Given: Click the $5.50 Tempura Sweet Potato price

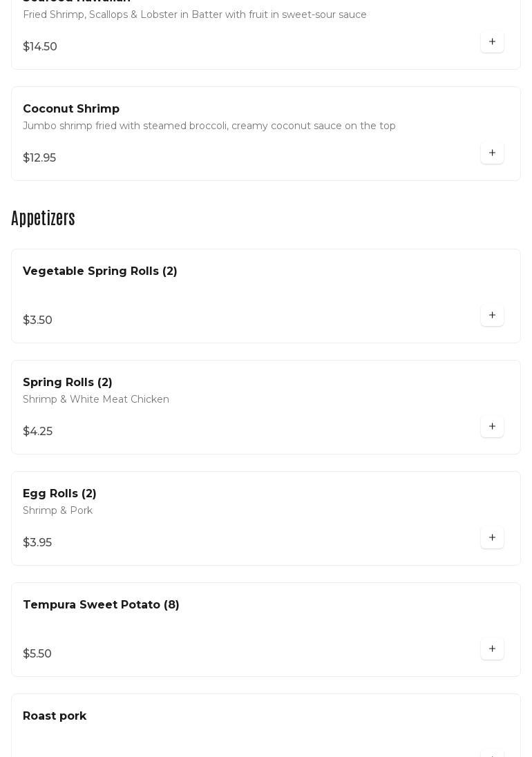Looking at the screenshot, I should (x=37, y=654).
